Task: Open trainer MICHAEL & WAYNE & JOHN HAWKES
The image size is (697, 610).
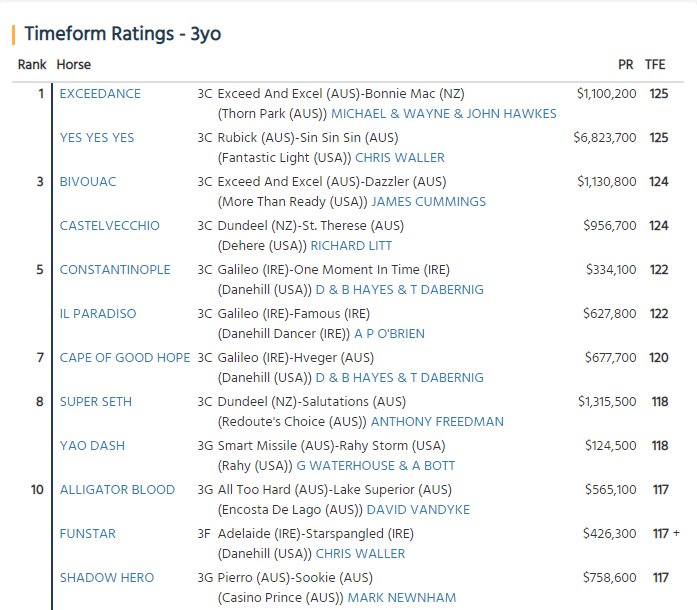Action: [444, 114]
